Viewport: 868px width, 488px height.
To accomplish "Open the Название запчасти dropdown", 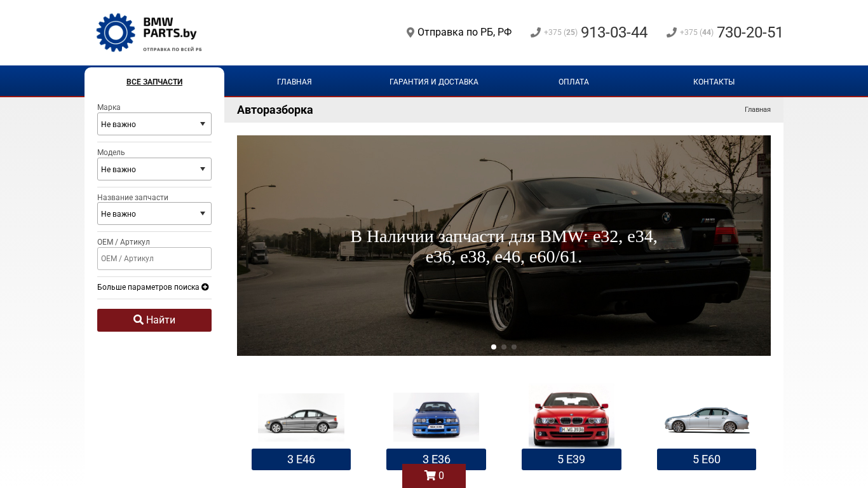I will click(154, 213).
